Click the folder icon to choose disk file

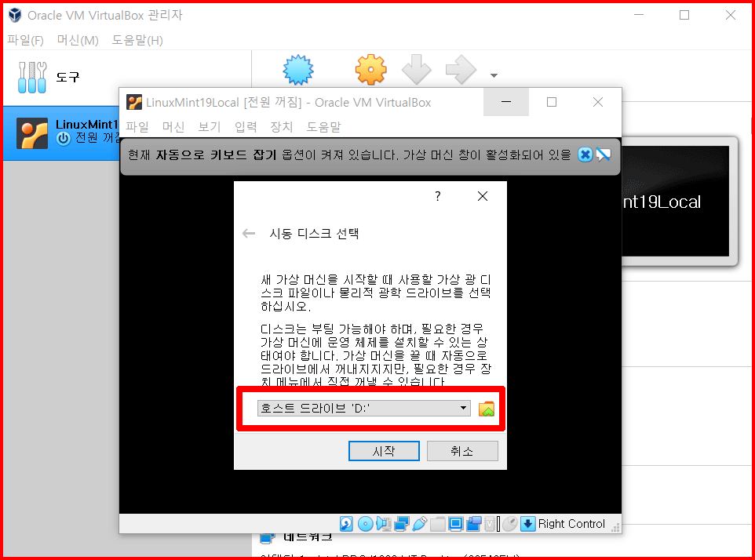tap(487, 409)
